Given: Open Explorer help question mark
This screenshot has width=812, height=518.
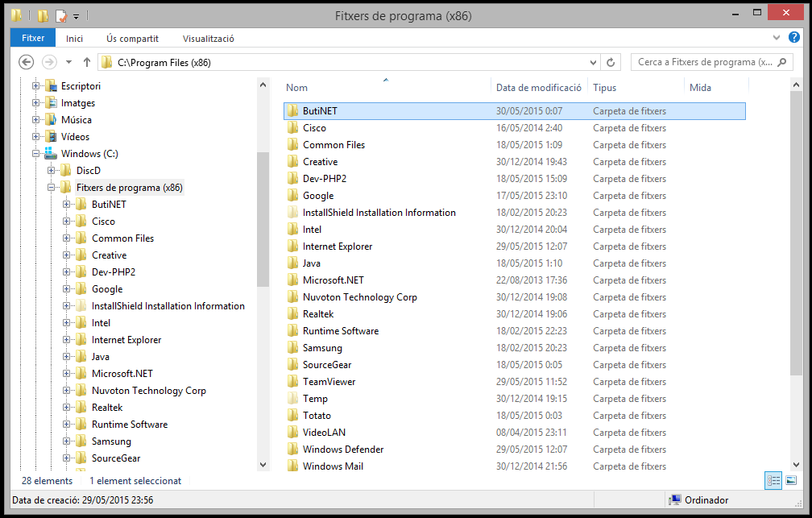Looking at the screenshot, I should coord(794,37).
